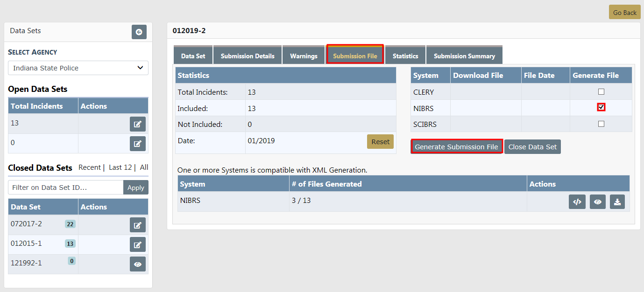Download the NIBRS generated files
644x292 pixels.
coord(617,202)
